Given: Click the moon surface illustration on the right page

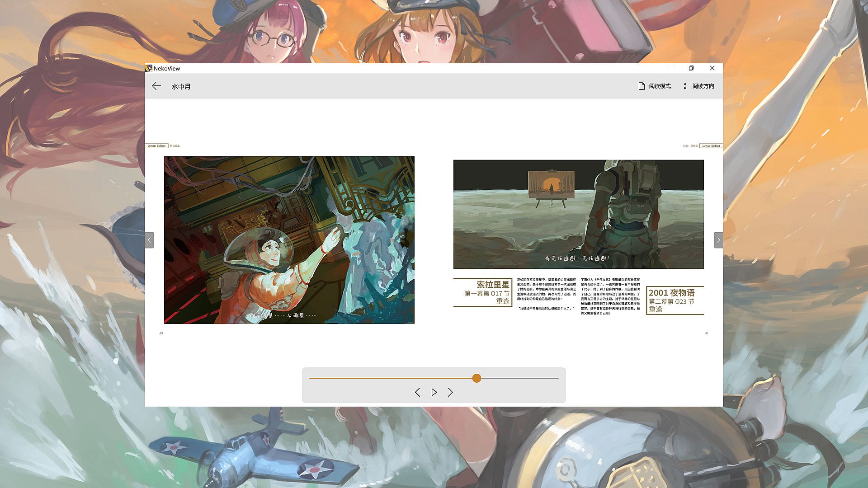Looking at the screenshot, I should point(578,214).
